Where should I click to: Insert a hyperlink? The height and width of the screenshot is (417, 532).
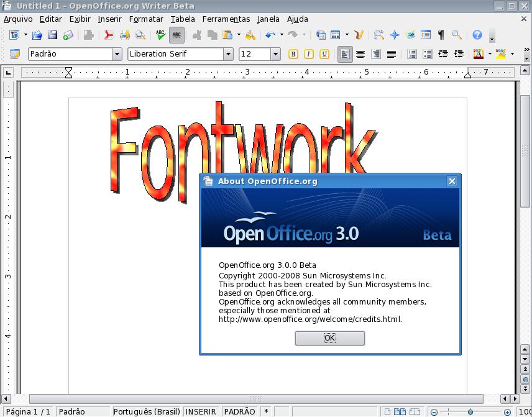point(321,35)
